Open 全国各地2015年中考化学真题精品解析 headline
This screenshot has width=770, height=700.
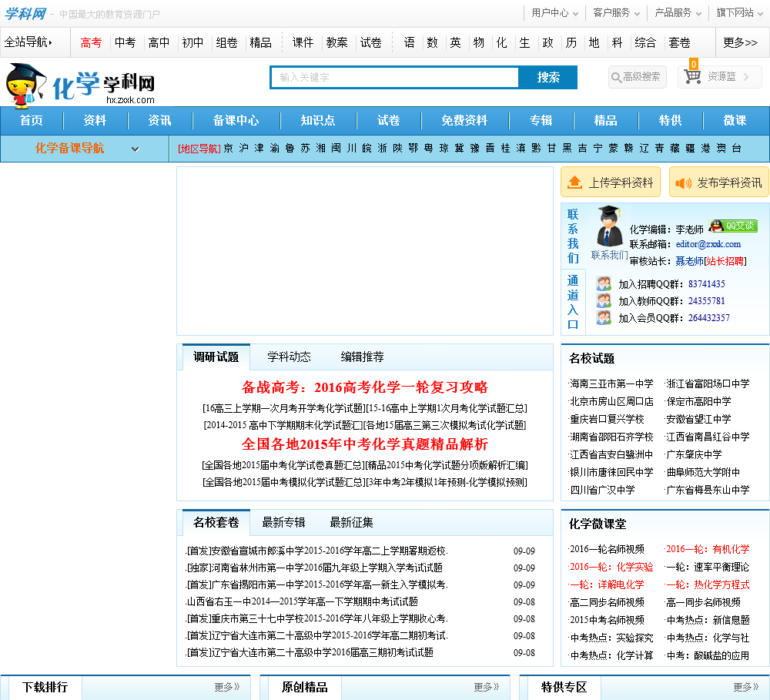tap(364, 444)
